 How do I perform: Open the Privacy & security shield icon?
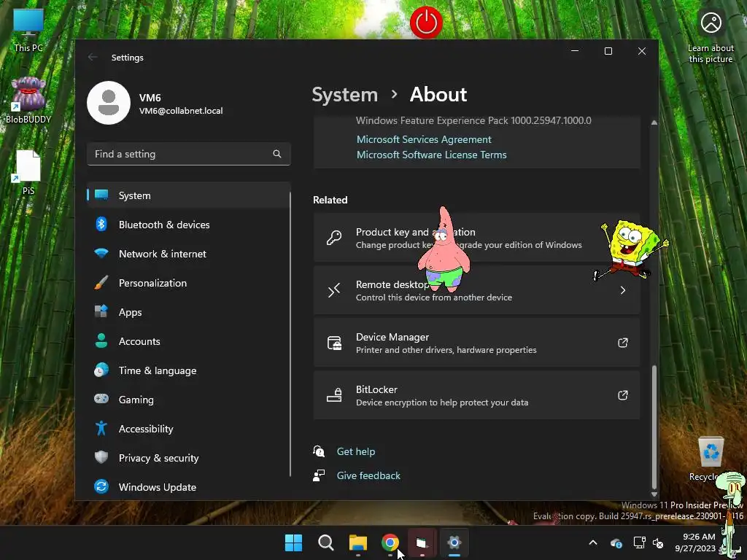(x=101, y=457)
